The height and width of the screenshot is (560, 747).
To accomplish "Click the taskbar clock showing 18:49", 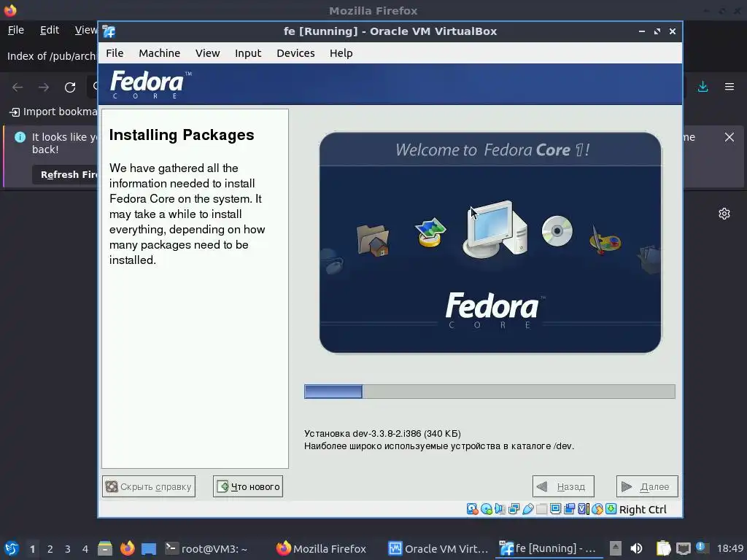I will [x=729, y=548].
